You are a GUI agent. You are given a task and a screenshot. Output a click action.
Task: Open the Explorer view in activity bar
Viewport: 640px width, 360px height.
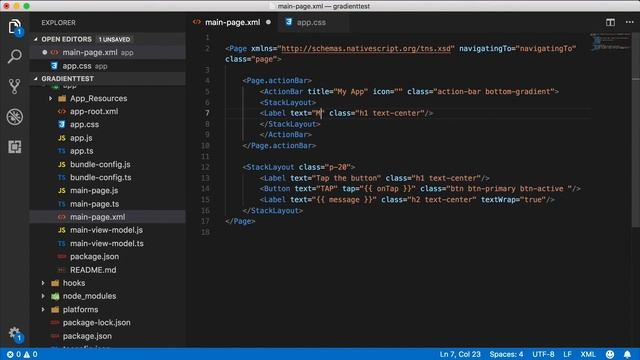click(15, 27)
